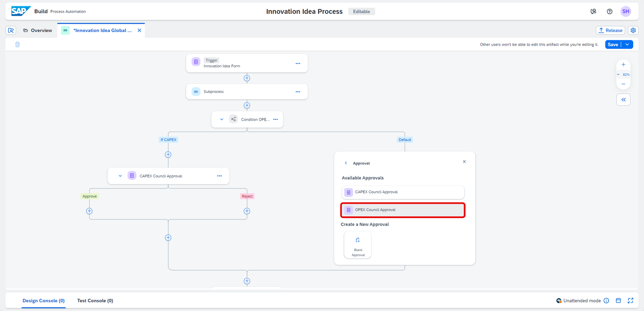Image resolution: width=644 pixels, height=311 pixels.
Task: Zoom out with the minus control
Action: [x=623, y=84]
